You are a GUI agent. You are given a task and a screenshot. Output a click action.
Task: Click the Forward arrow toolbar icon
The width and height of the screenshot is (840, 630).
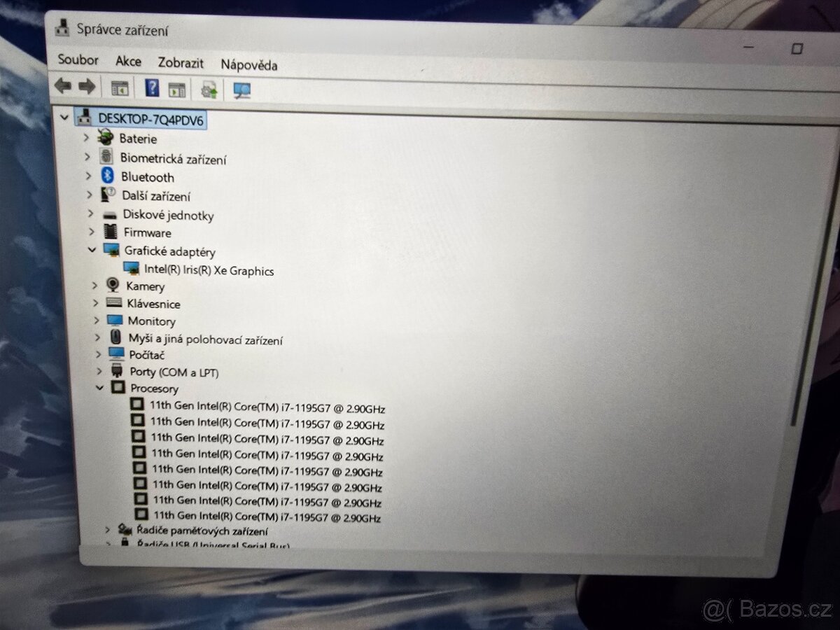coord(87,87)
